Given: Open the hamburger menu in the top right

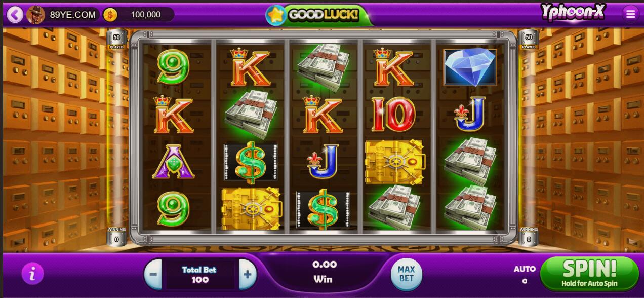Looking at the screenshot, I should pos(630,14).
